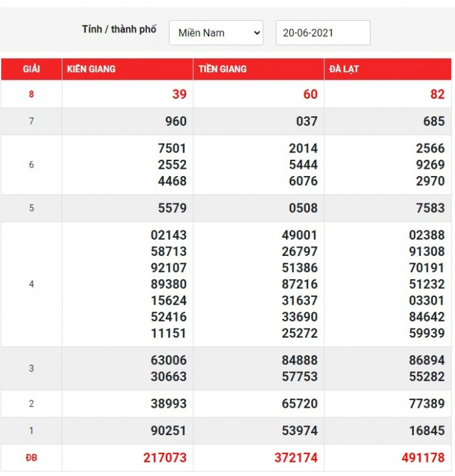Screen dimensions: 455x476
Task: Click the date field showing 20-06-2021
Action: coord(323,33)
